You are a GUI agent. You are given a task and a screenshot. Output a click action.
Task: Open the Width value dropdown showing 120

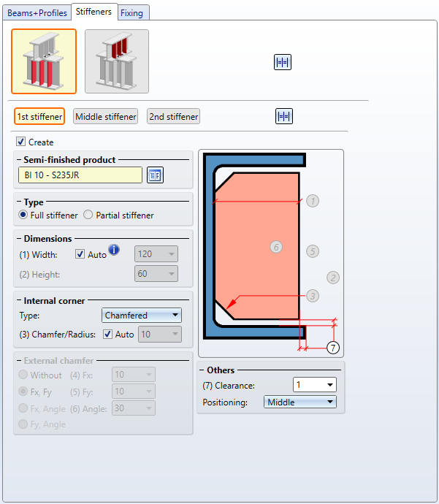[x=156, y=254]
